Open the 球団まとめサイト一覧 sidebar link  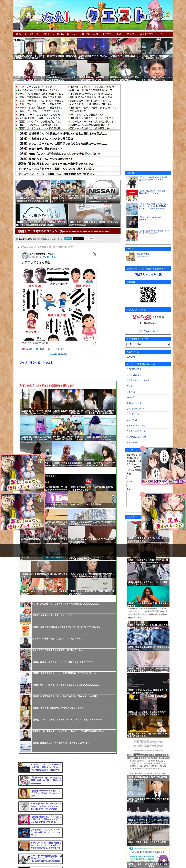pos(148,274)
